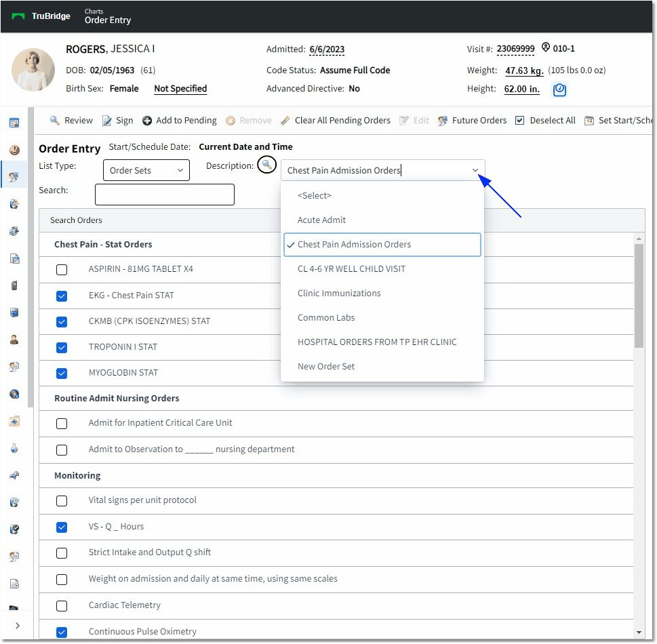Screen dimensions: 657x644
Task: Choose CL 4-6 YR WELL CHILD VISIT
Action: 382,269
